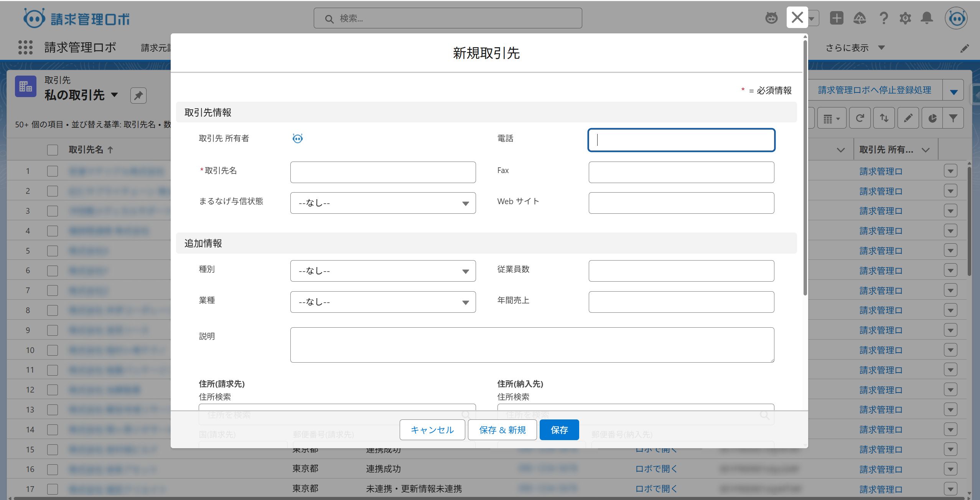Select the checkbox on row 11
The image size is (980, 500).
pos(53,370)
